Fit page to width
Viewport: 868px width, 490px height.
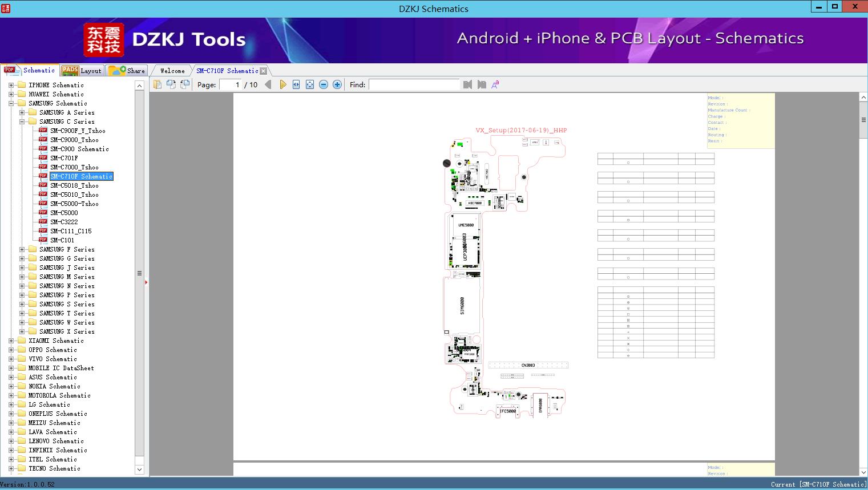tap(296, 84)
